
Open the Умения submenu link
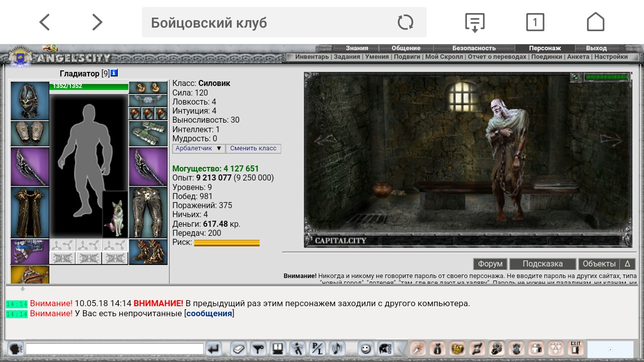click(377, 57)
